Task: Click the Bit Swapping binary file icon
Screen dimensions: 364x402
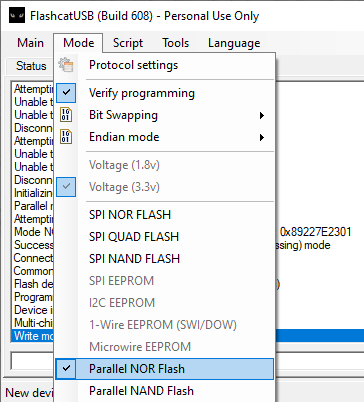Action: point(66,115)
